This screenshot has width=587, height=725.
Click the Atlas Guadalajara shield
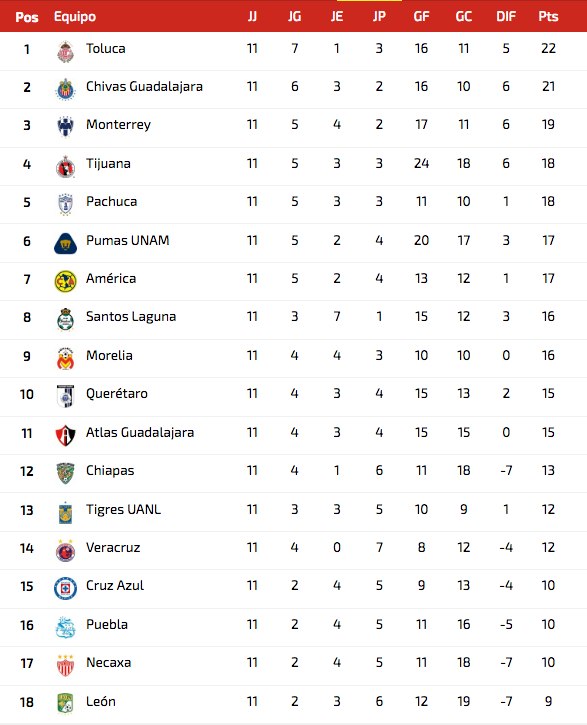click(x=65, y=435)
